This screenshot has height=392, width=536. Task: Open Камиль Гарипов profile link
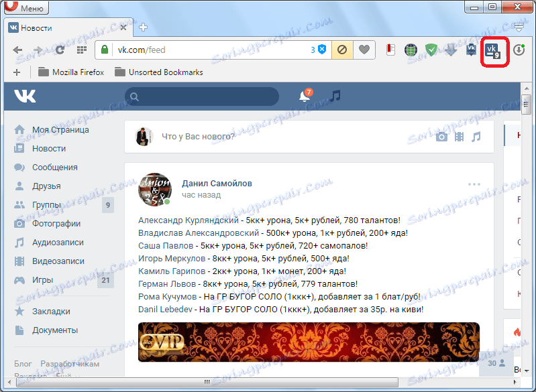coord(172,271)
